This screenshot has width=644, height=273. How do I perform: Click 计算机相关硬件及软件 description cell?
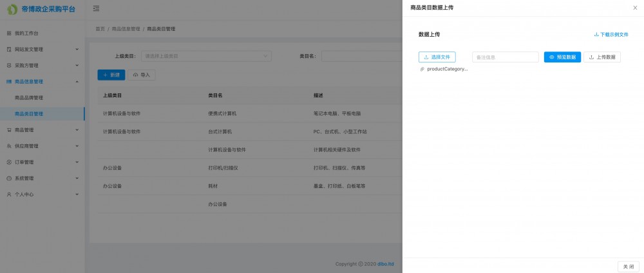(x=337, y=150)
